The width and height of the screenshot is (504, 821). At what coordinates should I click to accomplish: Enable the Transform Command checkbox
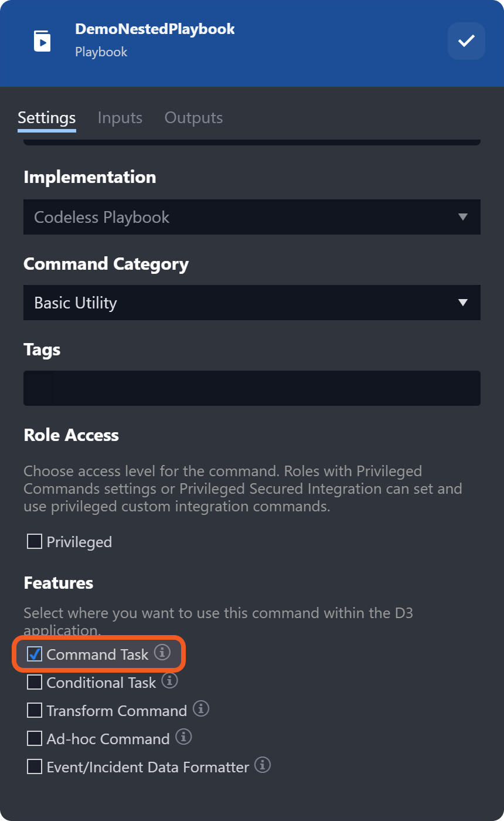35,710
